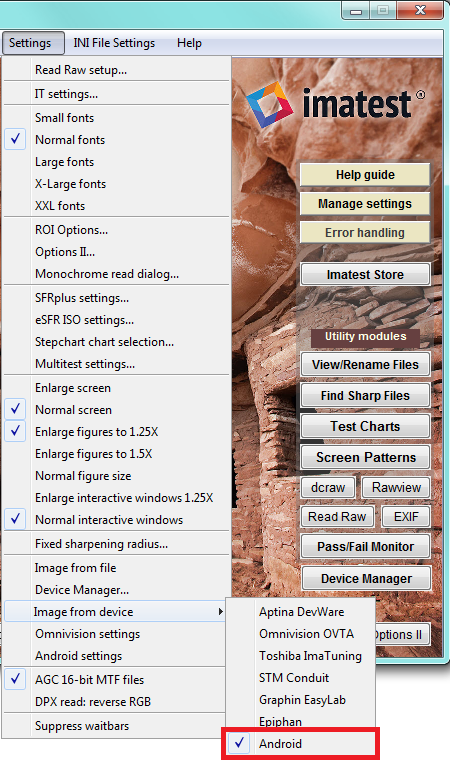Select STM Conduit device
Screen dimensions: 450x764
pyautogui.click(x=301, y=677)
